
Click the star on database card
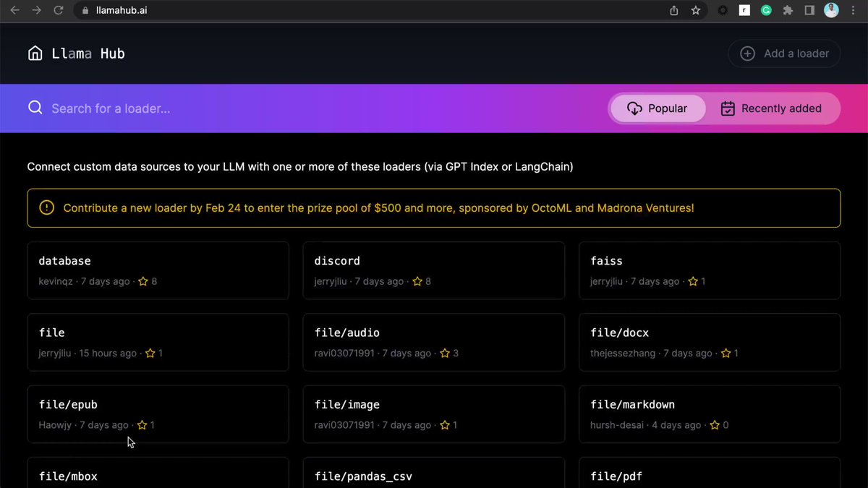tap(143, 281)
